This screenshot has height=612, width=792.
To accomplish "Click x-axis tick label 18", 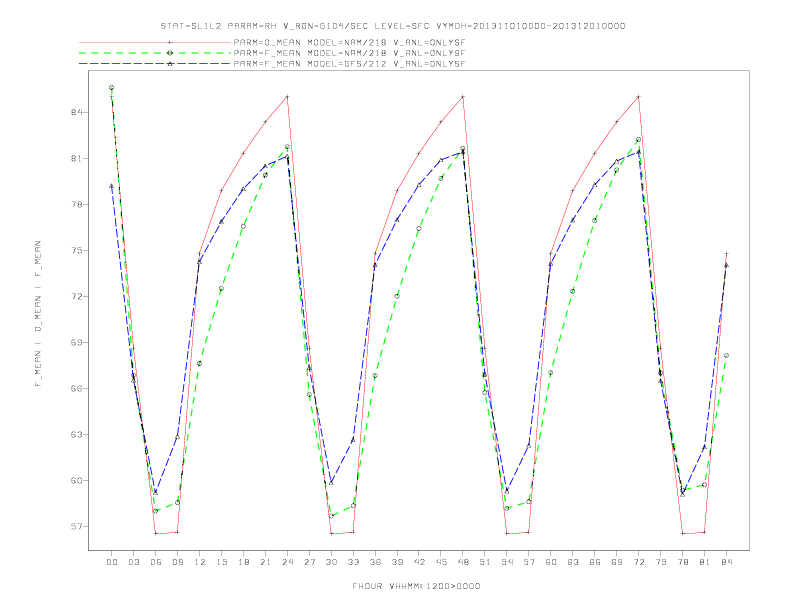I will pyautogui.click(x=243, y=562).
